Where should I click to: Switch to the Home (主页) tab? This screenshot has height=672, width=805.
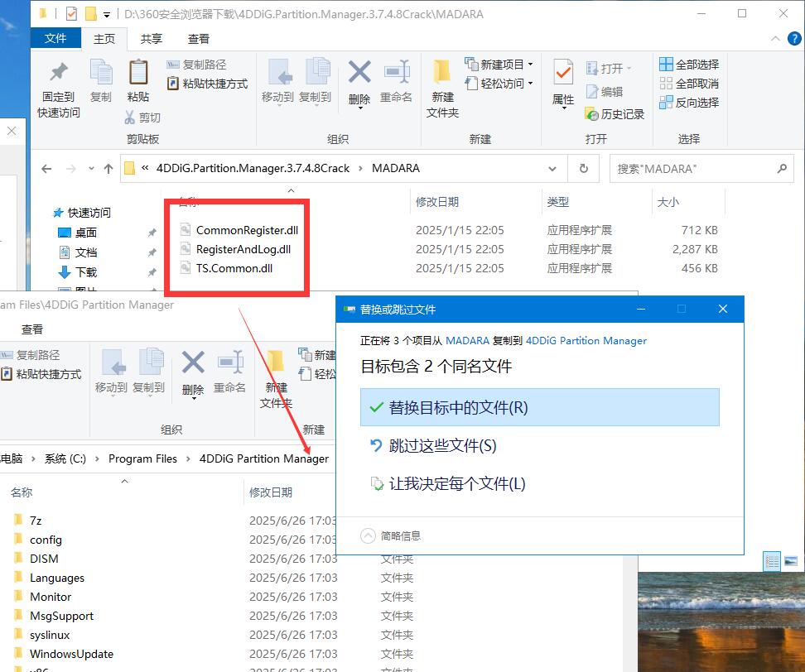104,38
